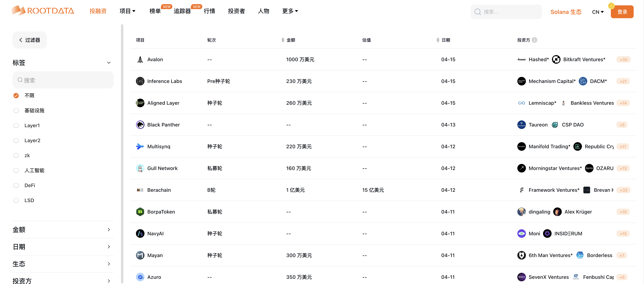Open the 行情 nav tab
This screenshot has height=284, width=644.
[x=209, y=11]
